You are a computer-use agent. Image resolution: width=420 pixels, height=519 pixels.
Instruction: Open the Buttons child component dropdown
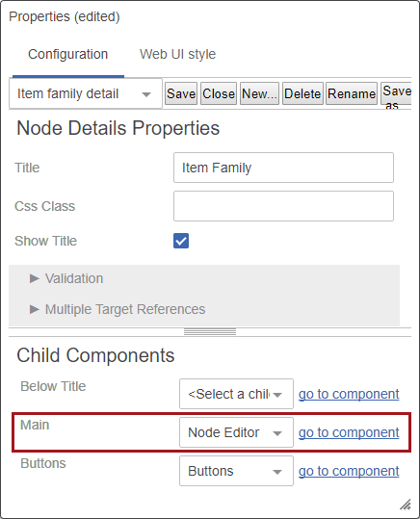click(x=237, y=471)
